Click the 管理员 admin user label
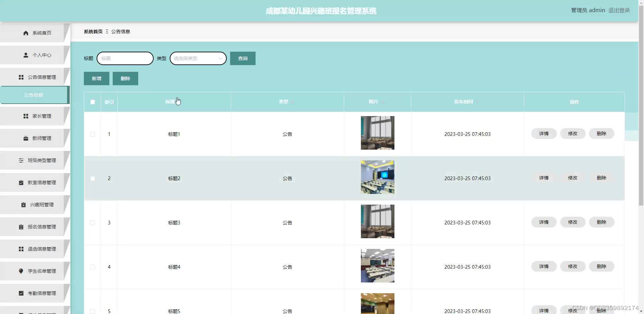The image size is (644, 314). click(x=588, y=10)
